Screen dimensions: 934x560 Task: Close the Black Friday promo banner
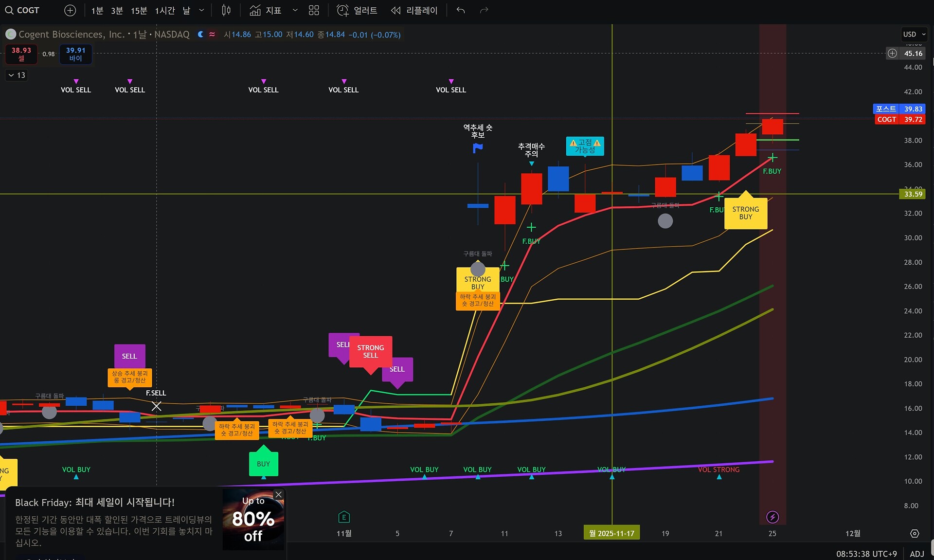pyautogui.click(x=278, y=494)
